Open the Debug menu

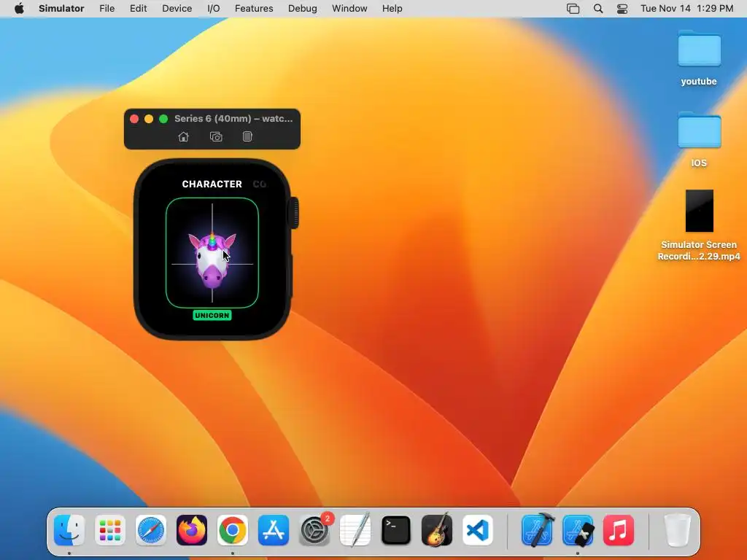(303, 9)
